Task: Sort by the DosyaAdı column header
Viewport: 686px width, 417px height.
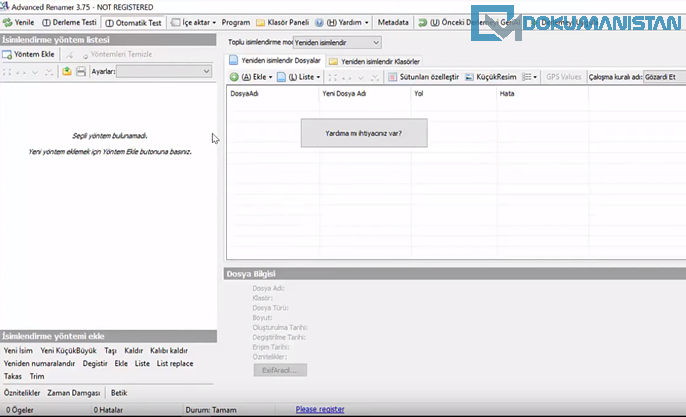Action: pyautogui.click(x=273, y=94)
